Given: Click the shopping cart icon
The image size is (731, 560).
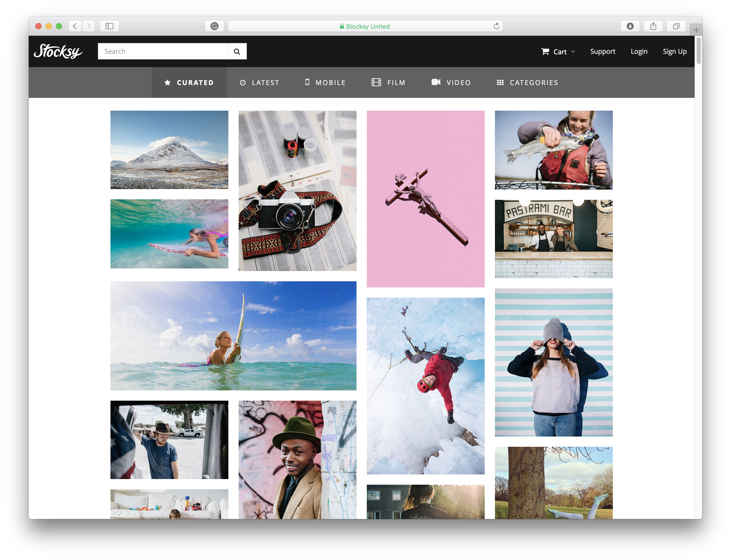Looking at the screenshot, I should click(x=545, y=51).
